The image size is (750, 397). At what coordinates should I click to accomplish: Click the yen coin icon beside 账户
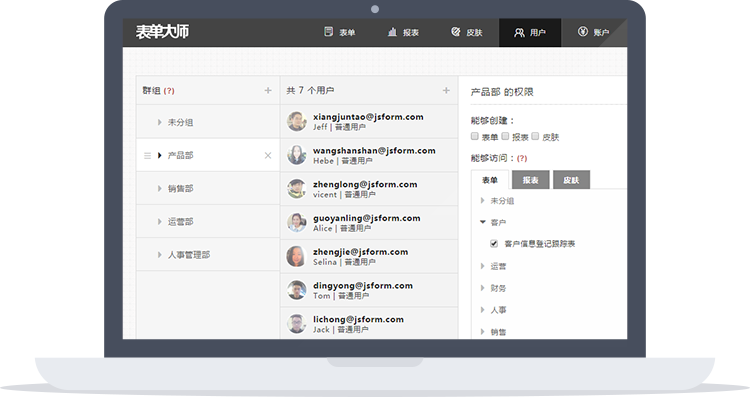583,32
